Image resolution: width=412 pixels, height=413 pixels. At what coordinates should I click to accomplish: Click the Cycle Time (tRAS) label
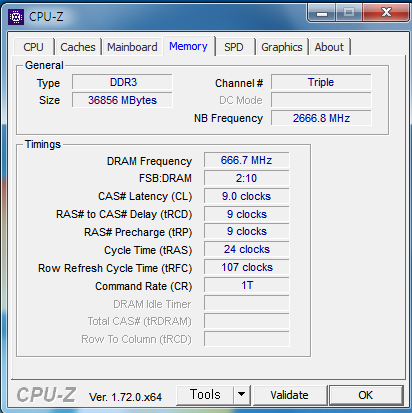pyautogui.click(x=148, y=250)
